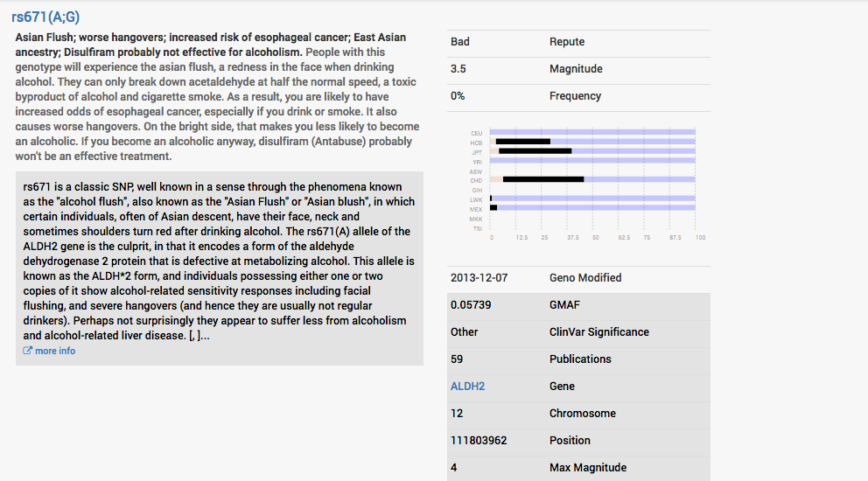Click the LWK population bar
This screenshot has height=481, width=868.
(x=592, y=199)
